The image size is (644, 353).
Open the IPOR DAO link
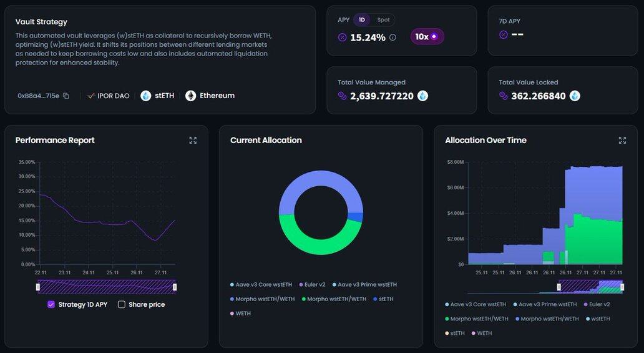coord(109,96)
